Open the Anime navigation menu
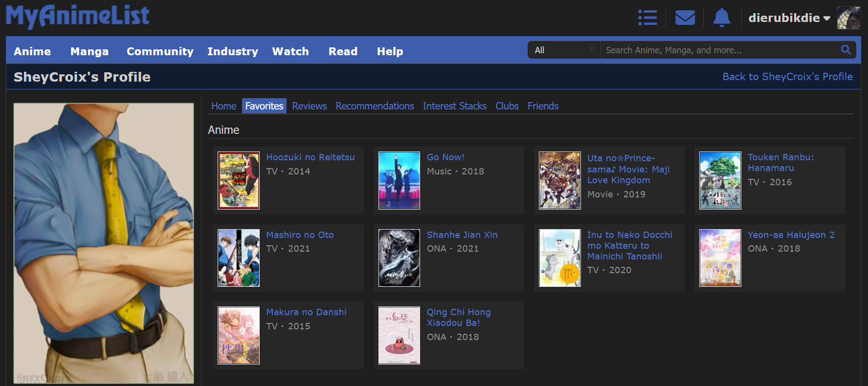The height and width of the screenshot is (386, 868). pyautogui.click(x=32, y=51)
